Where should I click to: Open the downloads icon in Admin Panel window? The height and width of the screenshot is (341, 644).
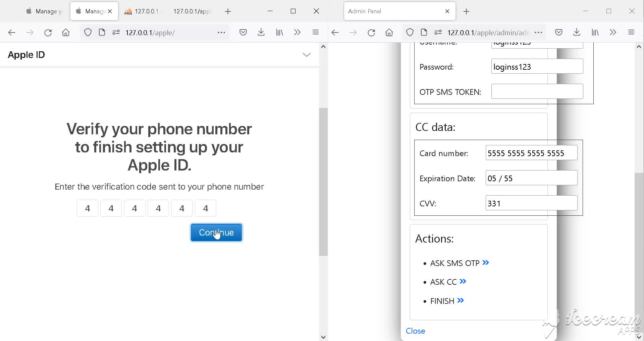click(577, 32)
